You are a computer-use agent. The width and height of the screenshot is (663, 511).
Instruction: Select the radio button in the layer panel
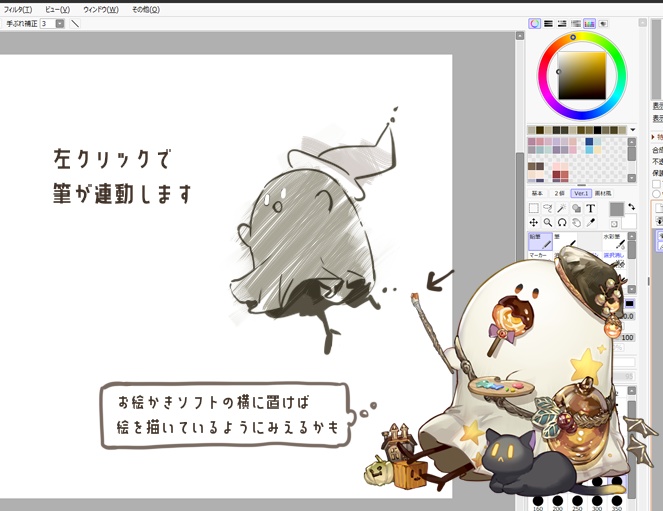(656, 194)
